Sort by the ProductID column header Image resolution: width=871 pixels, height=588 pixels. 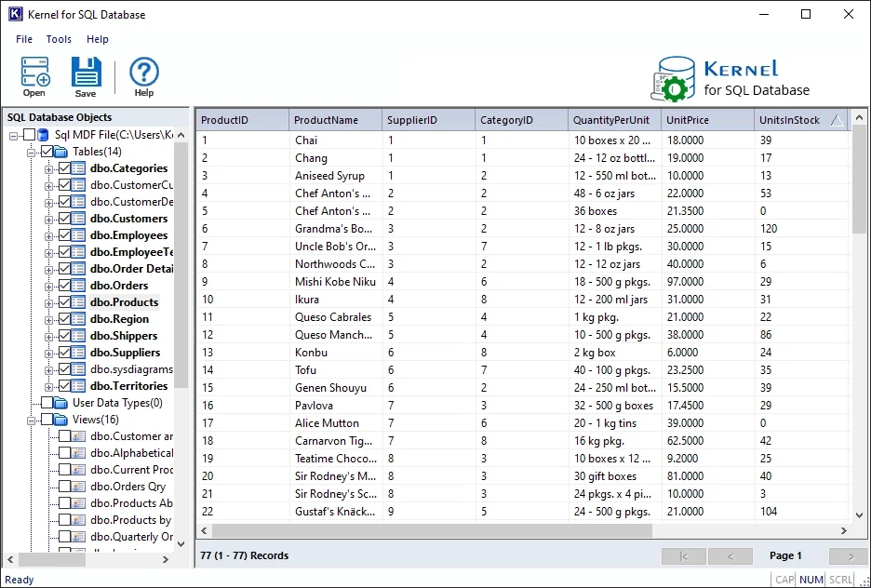click(243, 120)
